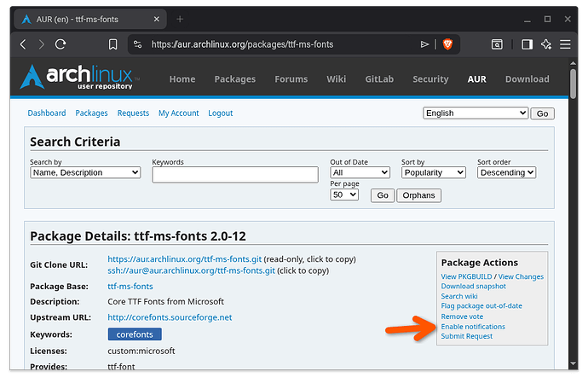Expand the Sort by Popularity dropdown
The image size is (588, 389).
point(434,172)
